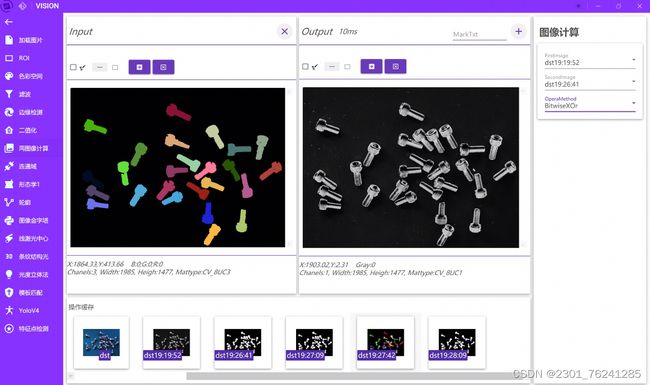Click the '操作缓存' section label
Image resolution: width=650 pixels, height=385 pixels.
click(x=81, y=307)
